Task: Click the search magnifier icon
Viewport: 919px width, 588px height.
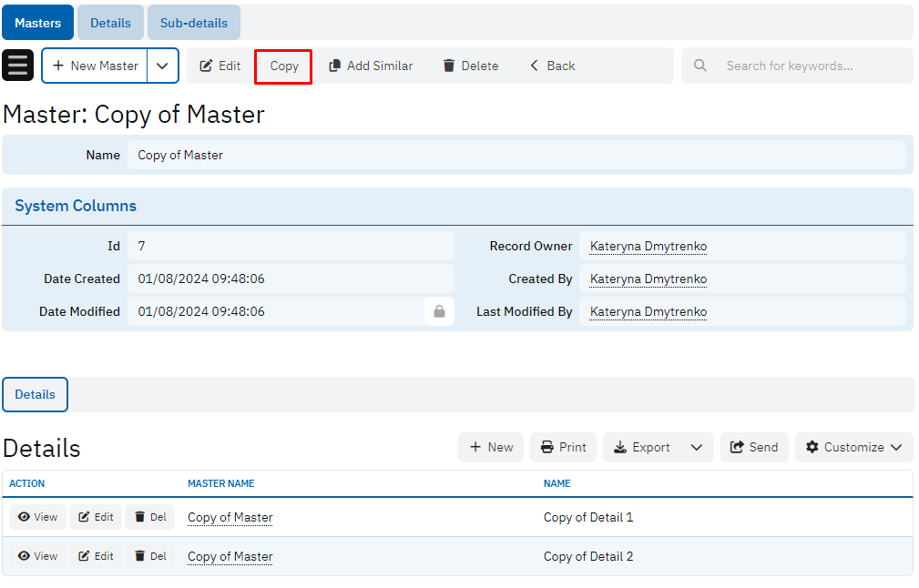Action: tap(699, 66)
